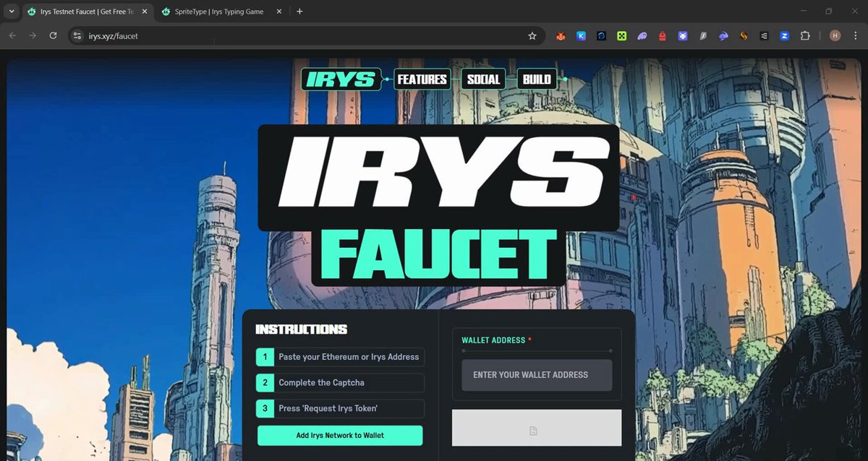868x461 pixels.
Task: Open the dark blue circular-arrow extension
Action: [601, 35]
